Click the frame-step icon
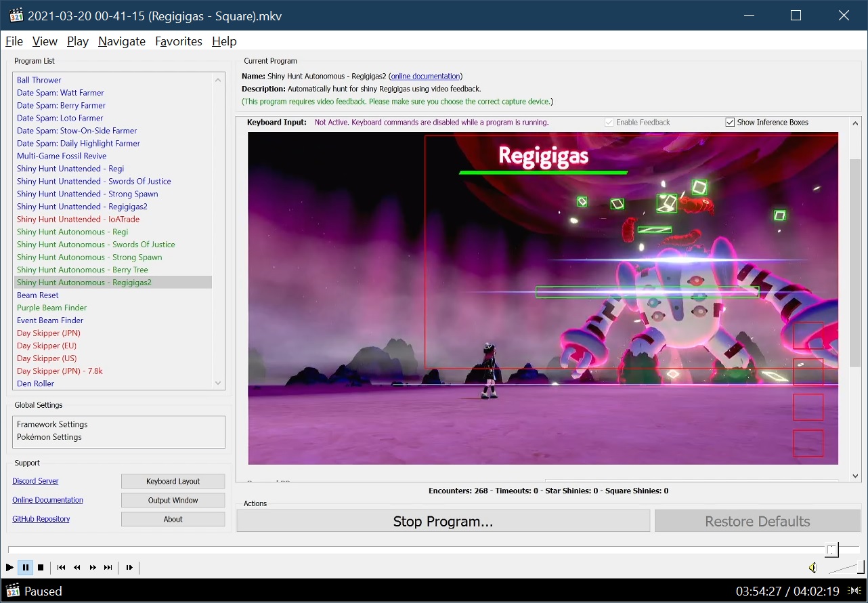Viewport: 868px width, 603px height. 129,568
